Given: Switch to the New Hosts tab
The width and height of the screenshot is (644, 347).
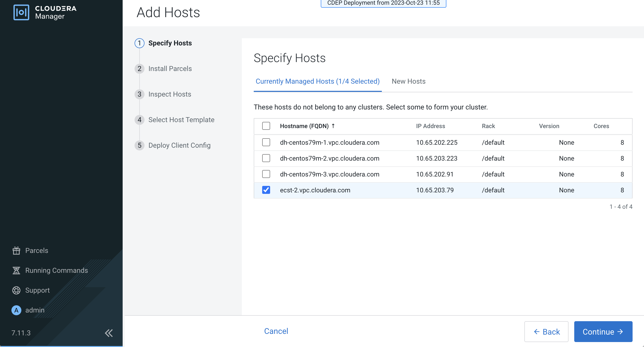Looking at the screenshot, I should click(x=408, y=81).
